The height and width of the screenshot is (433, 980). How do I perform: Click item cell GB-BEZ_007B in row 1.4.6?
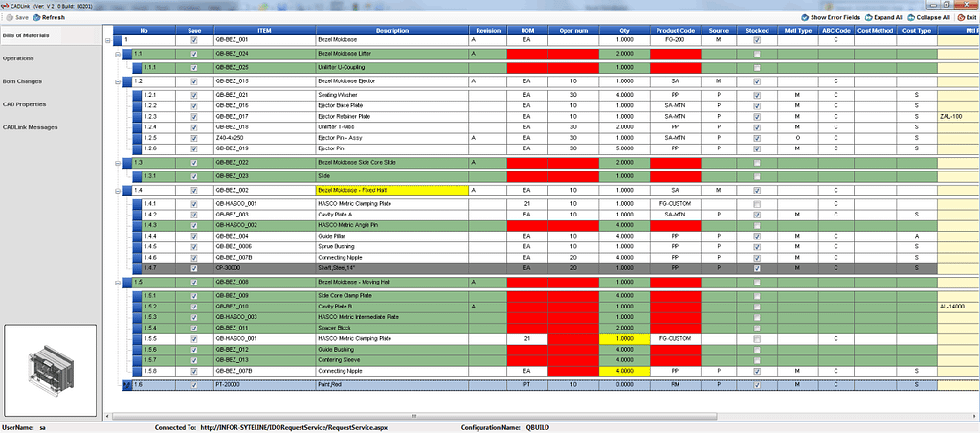click(265, 257)
